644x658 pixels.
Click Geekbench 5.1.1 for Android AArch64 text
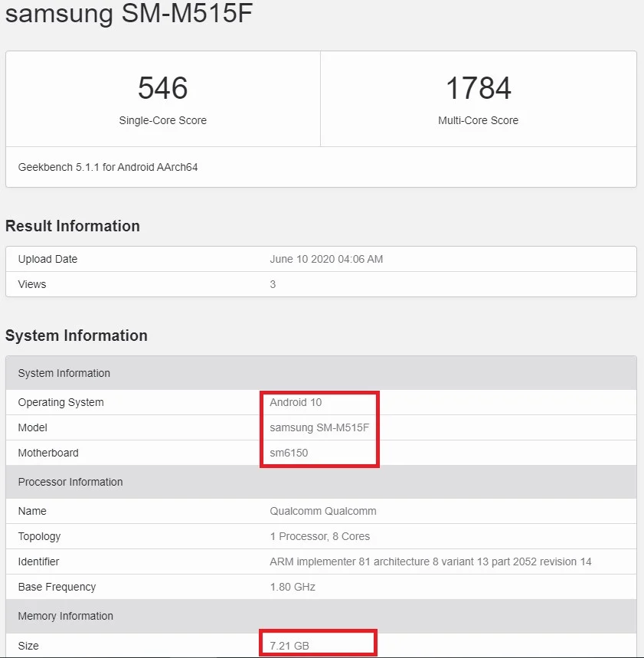(108, 167)
